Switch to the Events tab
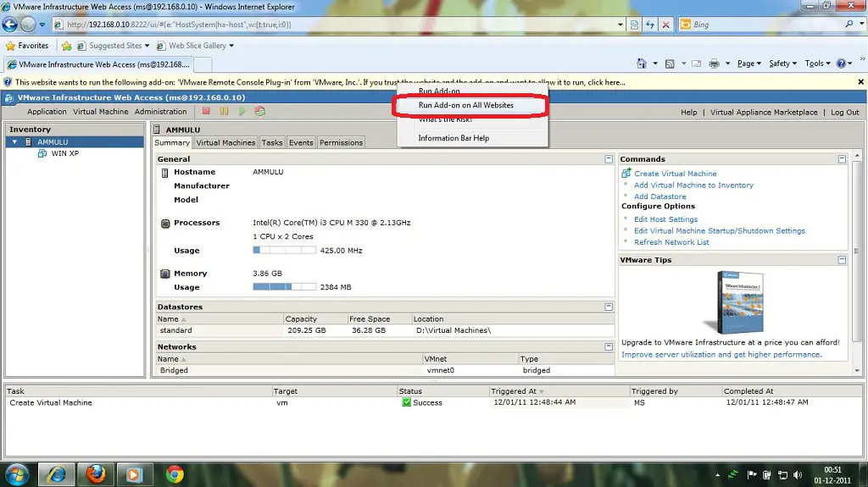This screenshot has height=487, width=868. tap(301, 143)
